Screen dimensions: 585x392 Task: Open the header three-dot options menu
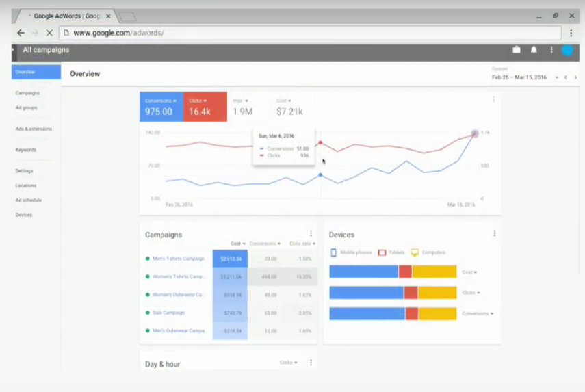click(x=551, y=50)
